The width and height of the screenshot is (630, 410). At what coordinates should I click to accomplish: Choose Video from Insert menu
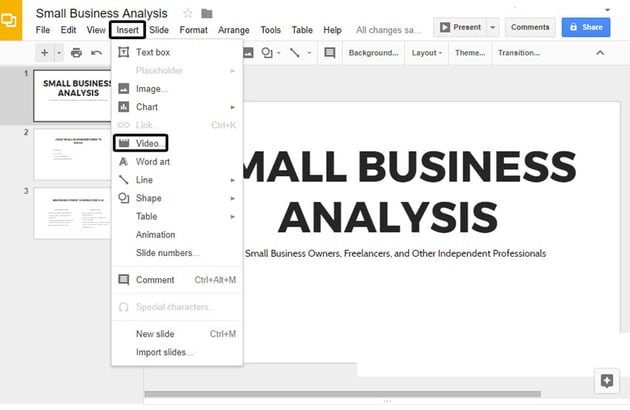(177, 144)
